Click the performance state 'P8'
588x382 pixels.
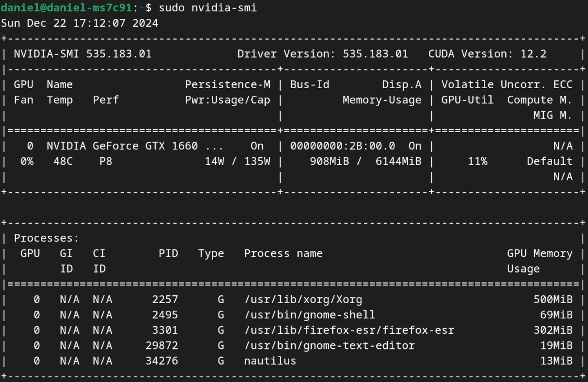pyautogui.click(x=106, y=161)
